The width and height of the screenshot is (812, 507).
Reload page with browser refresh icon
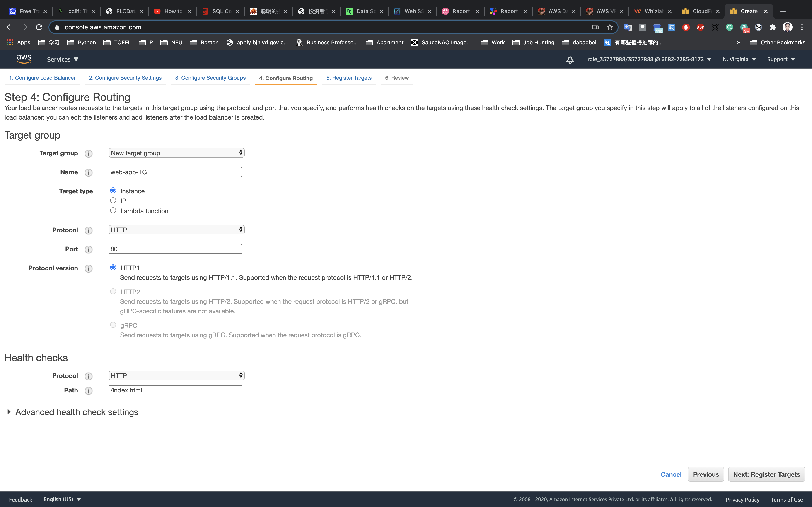(x=39, y=27)
